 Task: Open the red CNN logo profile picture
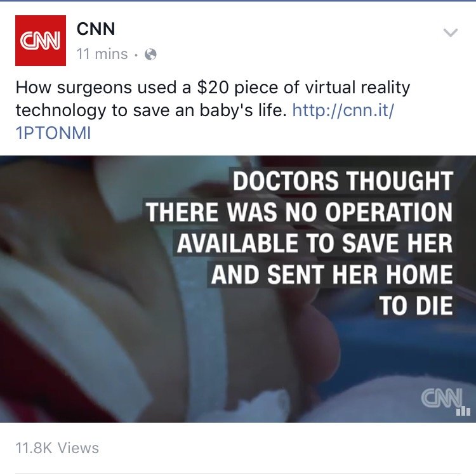pos(41,41)
